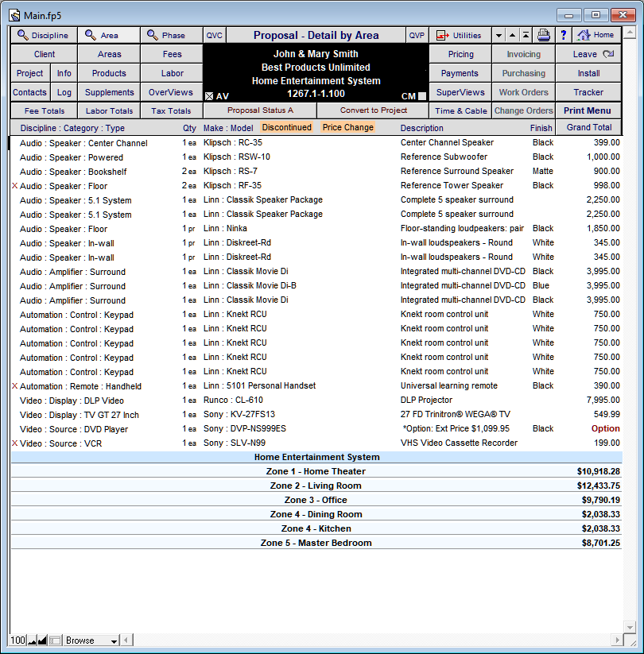
Task: Open help with the question mark icon
Action: [564, 36]
